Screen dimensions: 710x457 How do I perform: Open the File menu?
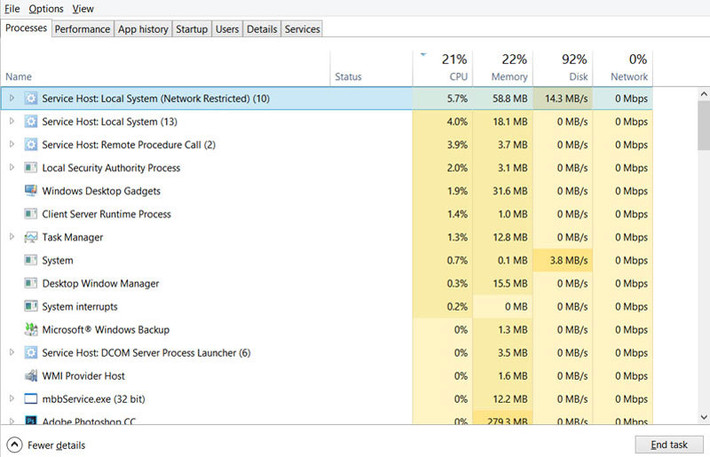coord(12,9)
